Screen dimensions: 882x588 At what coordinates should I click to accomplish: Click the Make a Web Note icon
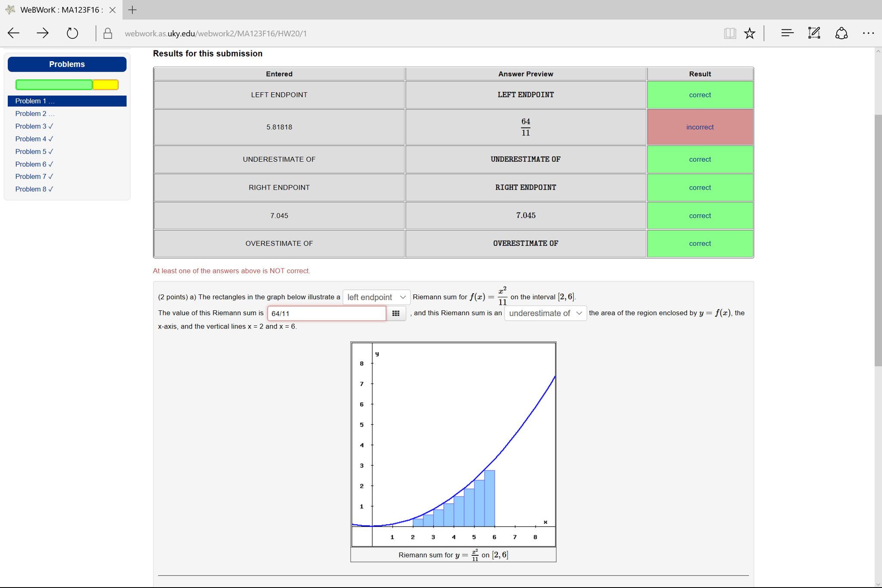(814, 33)
